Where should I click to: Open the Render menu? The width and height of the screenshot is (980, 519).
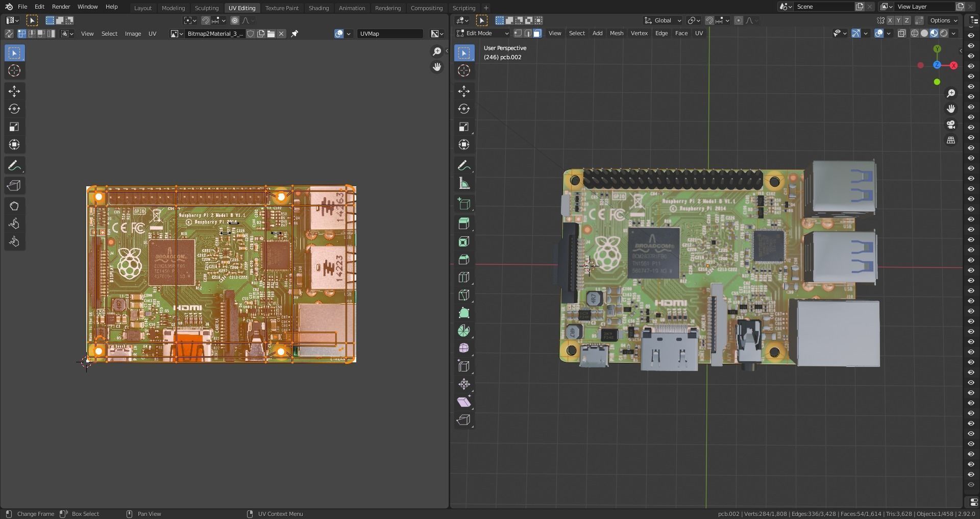pyautogui.click(x=61, y=7)
